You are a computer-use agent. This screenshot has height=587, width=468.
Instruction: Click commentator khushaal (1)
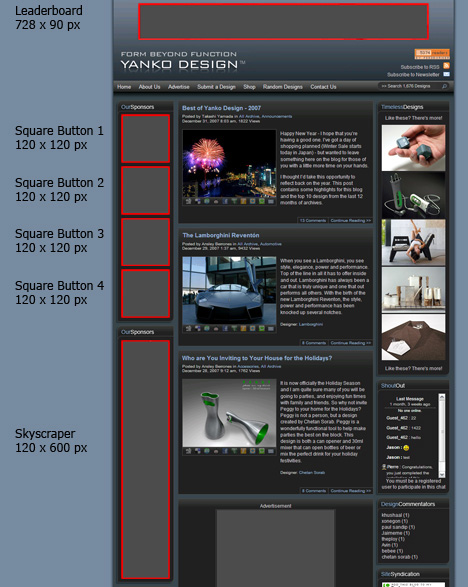[395, 515]
